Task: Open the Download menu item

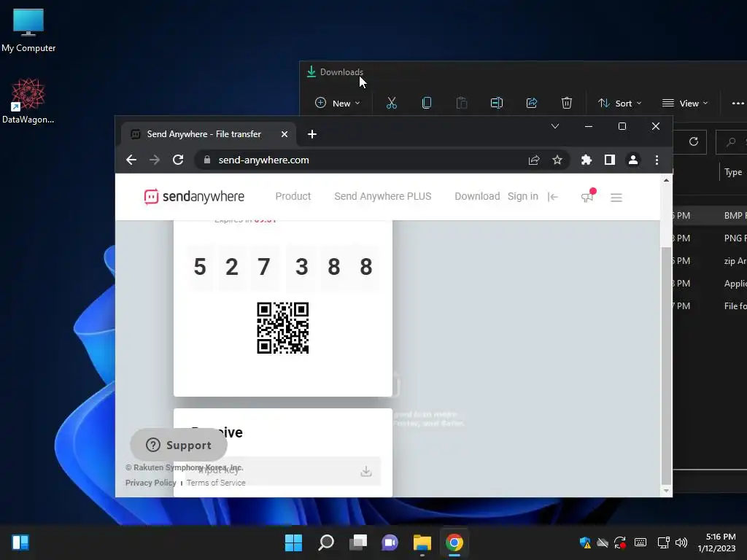Action: point(477,196)
